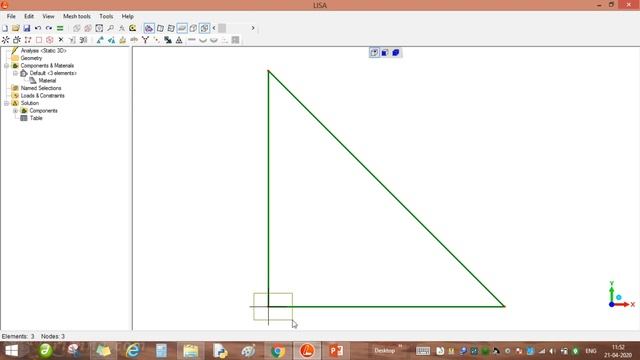Run the solver with the green equals icon

(x=60, y=28)
